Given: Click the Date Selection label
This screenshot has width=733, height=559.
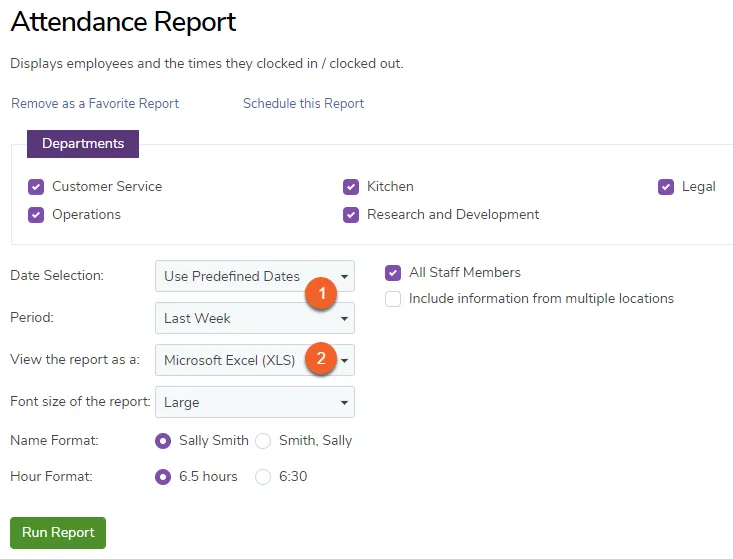Looking at the screenshot, I should coord(57,275).
